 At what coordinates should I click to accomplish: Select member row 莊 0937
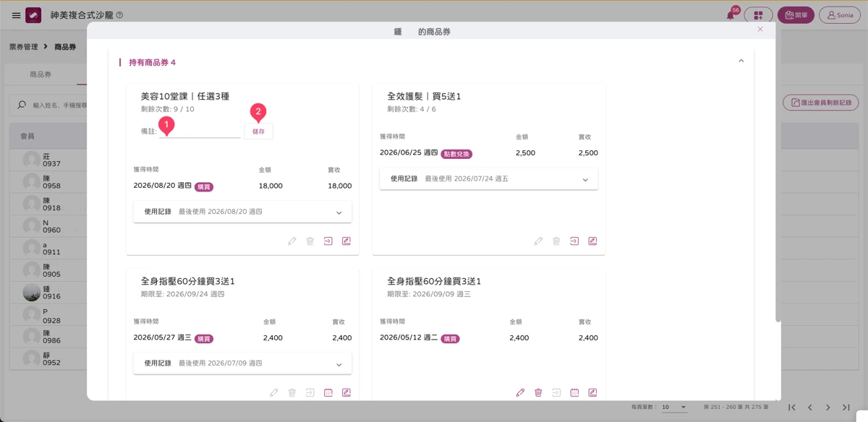(47, 160)
